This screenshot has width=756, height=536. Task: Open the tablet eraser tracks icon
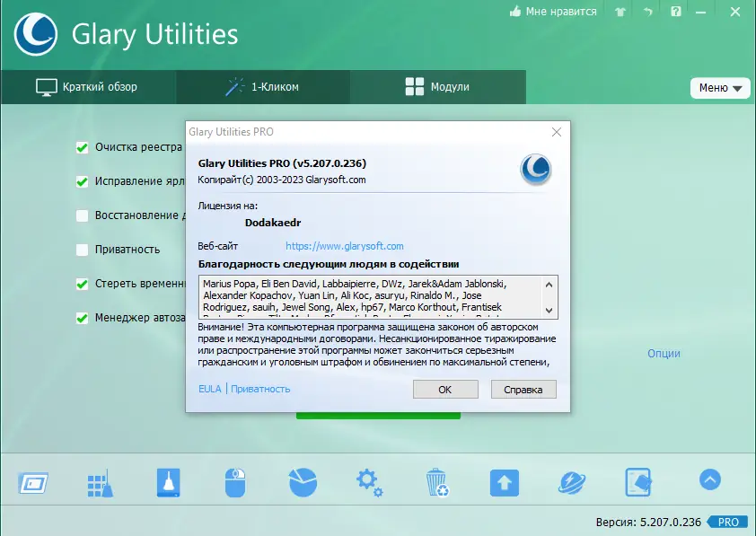pyautogui.click(x=638, y=482)
